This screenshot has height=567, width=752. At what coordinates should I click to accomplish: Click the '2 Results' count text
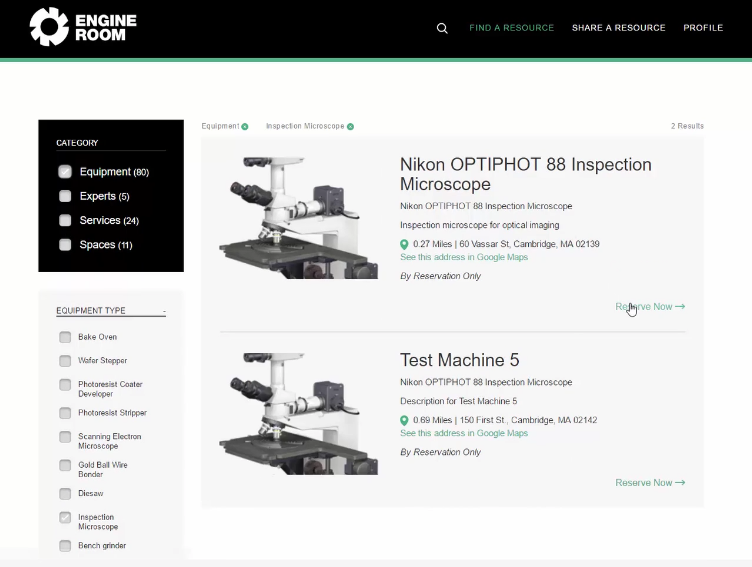click(687, 126)
